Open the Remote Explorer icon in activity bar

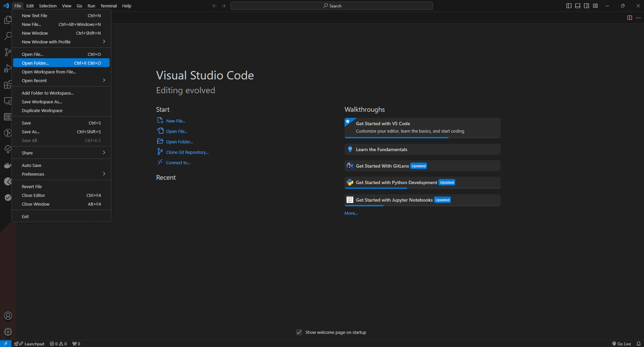tap(8, 101)
